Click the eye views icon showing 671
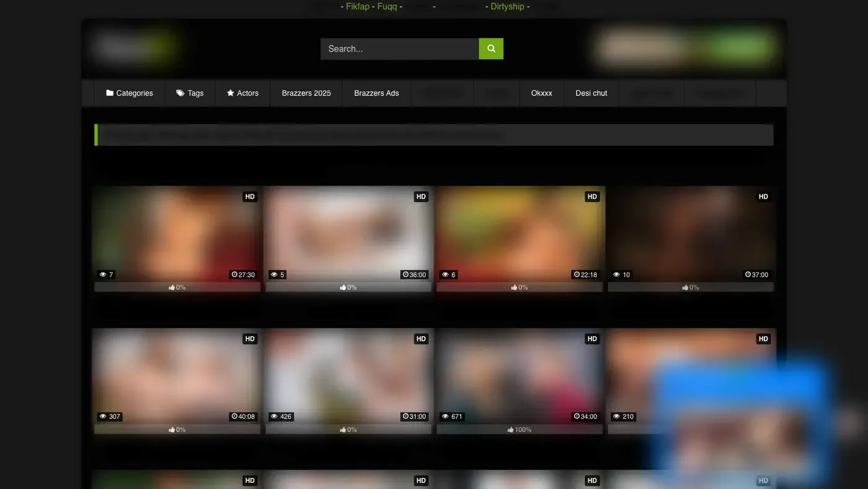 click(x=445, y=417)
